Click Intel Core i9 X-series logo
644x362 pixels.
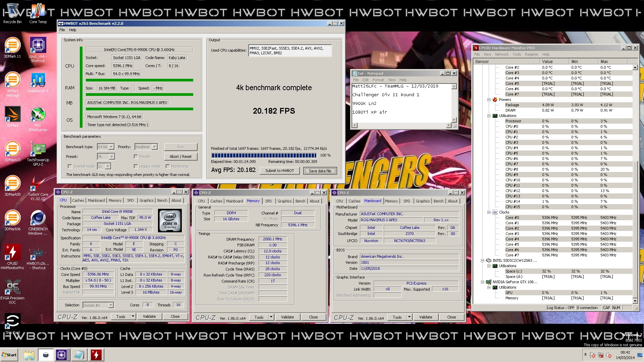pos(170,221)
